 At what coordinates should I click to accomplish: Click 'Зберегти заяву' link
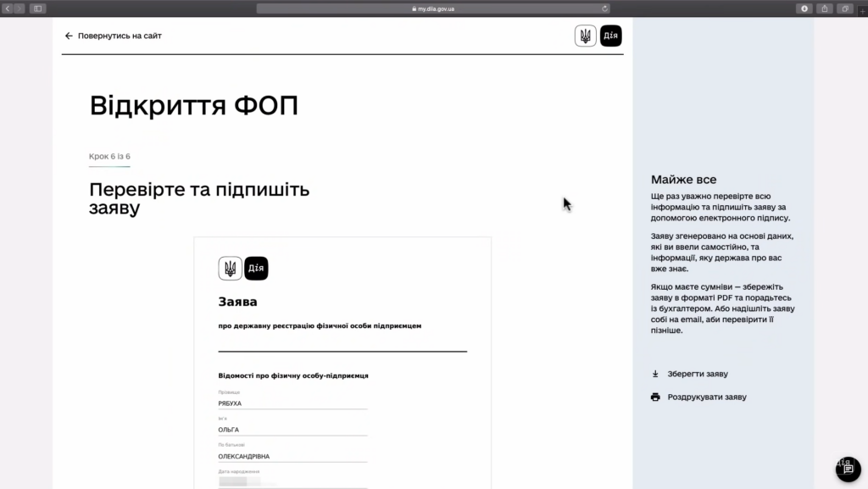pyautogui.click(x=697, y=374)
